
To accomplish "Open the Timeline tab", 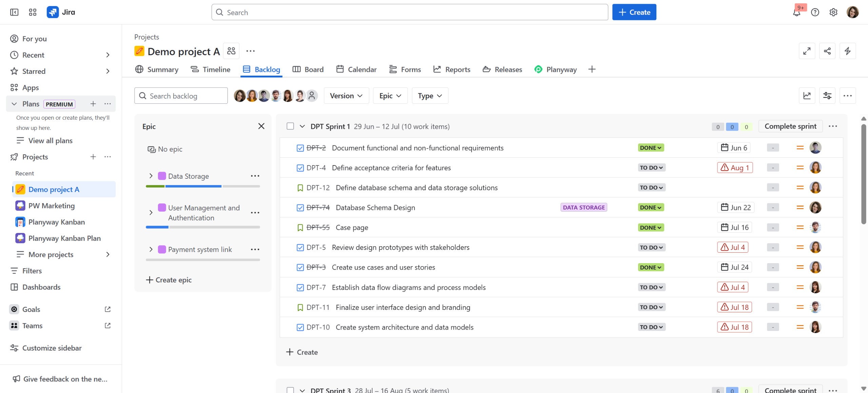I will click(211, 70).
